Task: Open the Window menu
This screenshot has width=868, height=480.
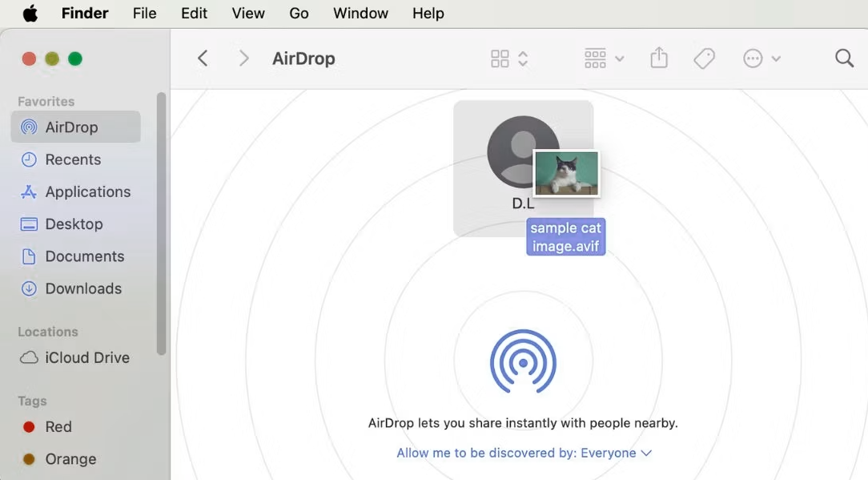Action: [x=360, y=14]
